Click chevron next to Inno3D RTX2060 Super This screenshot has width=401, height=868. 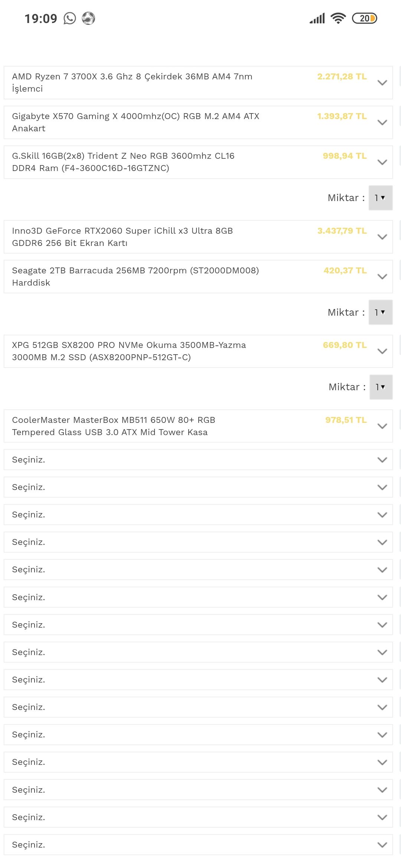coord(382,237)
